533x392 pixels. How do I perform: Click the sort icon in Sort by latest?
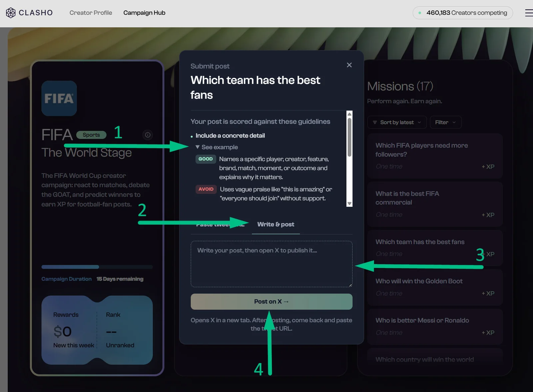[375, 122]
